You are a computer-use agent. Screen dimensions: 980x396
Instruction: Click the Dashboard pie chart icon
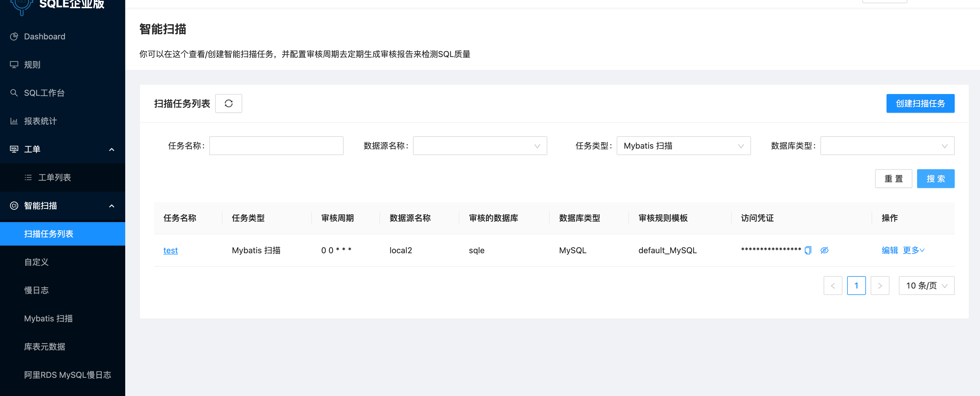click(x=14, y=36)
